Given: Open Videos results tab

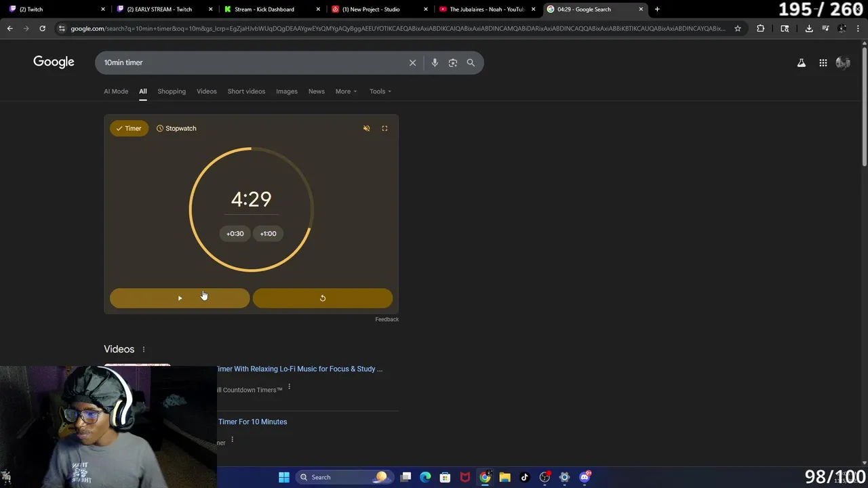Looking at the screenshot, I should [x=207, y=91].
